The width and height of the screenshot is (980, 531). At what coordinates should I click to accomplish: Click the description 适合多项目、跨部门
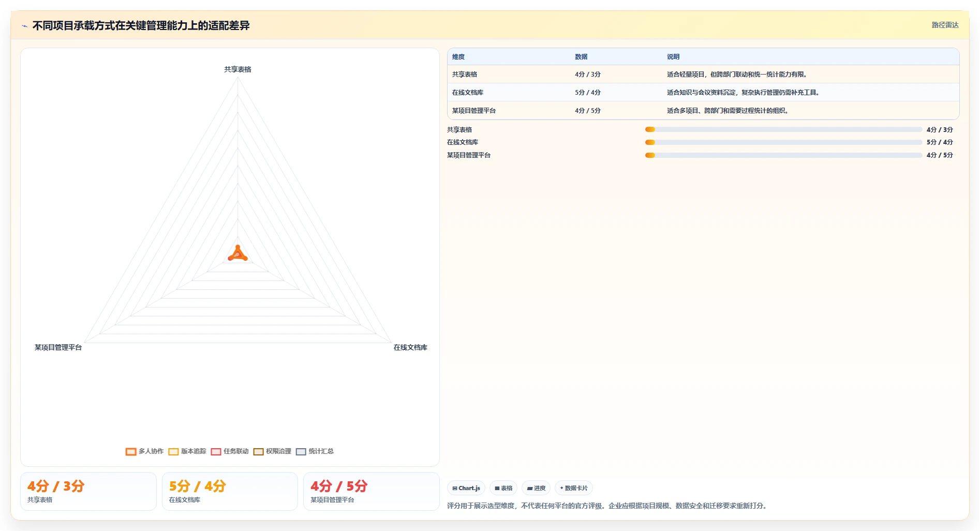(x=727, y=111)
